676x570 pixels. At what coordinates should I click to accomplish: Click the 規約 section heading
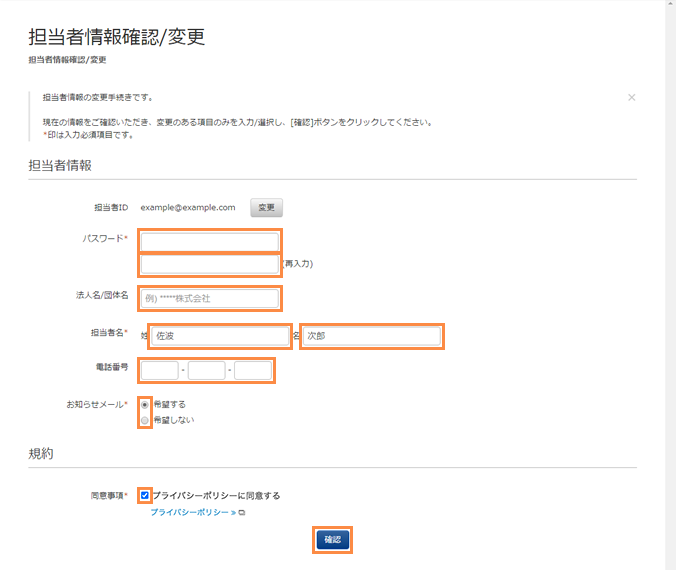(41, 453)
